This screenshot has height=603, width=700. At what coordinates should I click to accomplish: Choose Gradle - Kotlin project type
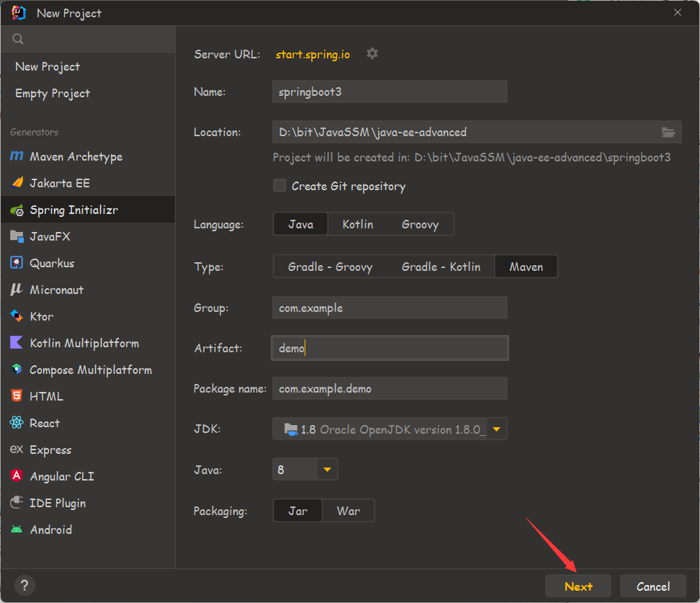point(441,267)
